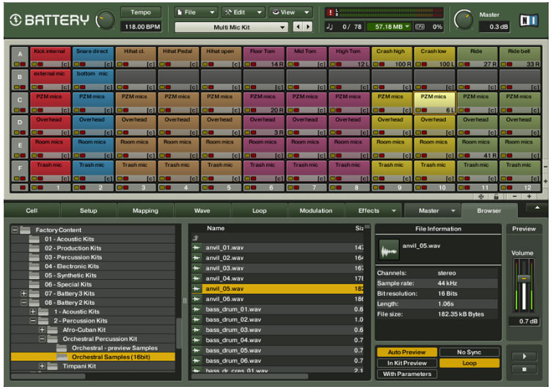The height and width of the screenshot is (392, 553).
Task: Click the four-way move arrows icon below matrix
Action: point(480,196)
